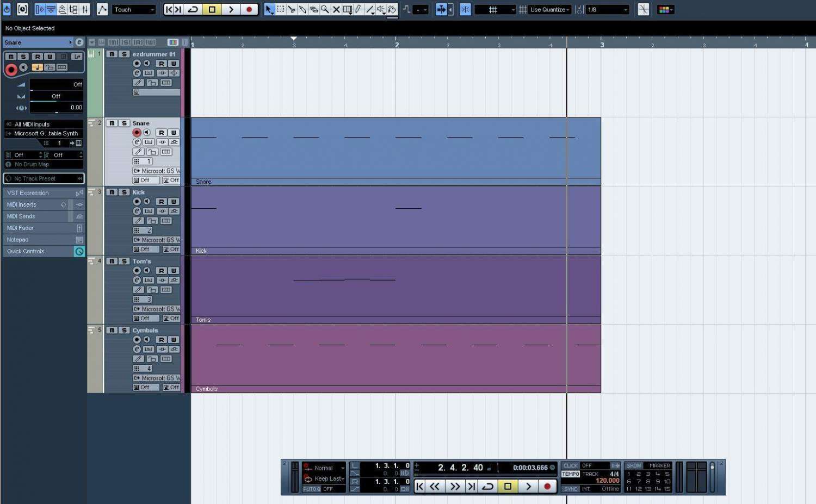Choose the Draw pencil tool
This screenshot has width=816, height=504.
click(x=358, y=10)
